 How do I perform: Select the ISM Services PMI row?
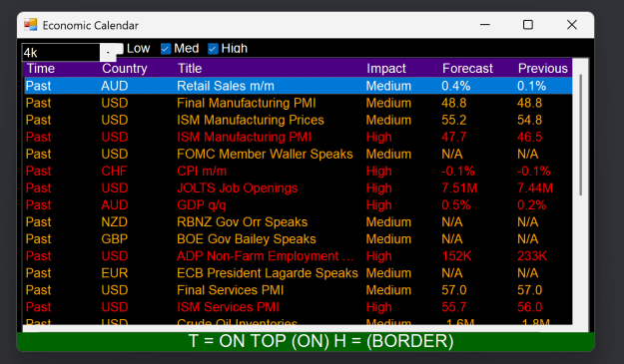click(x=299, y=307)
